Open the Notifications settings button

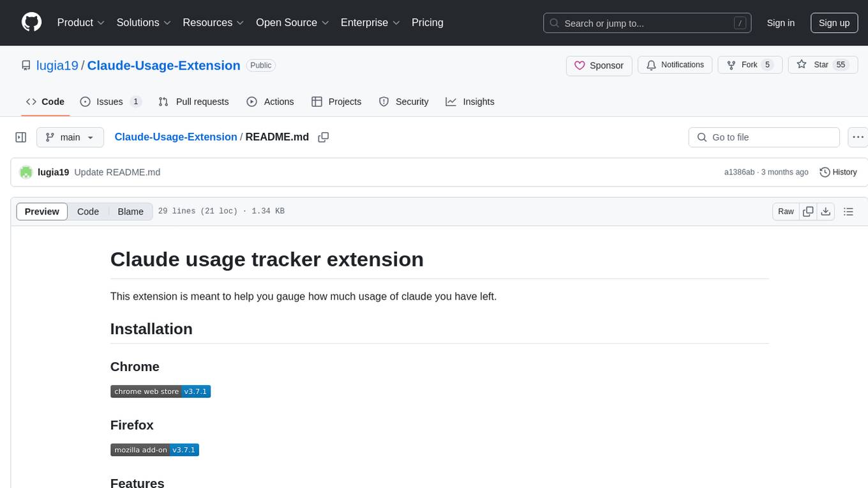pos(675,65)
